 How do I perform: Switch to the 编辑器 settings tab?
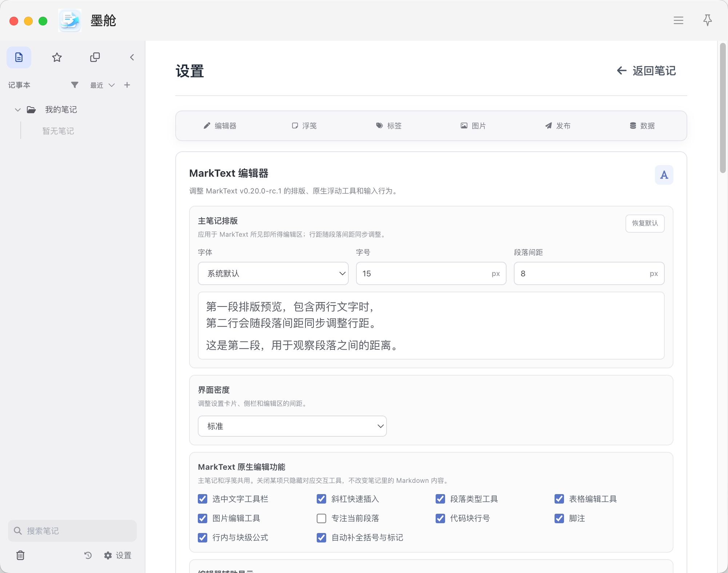click(x=220, y=126)
